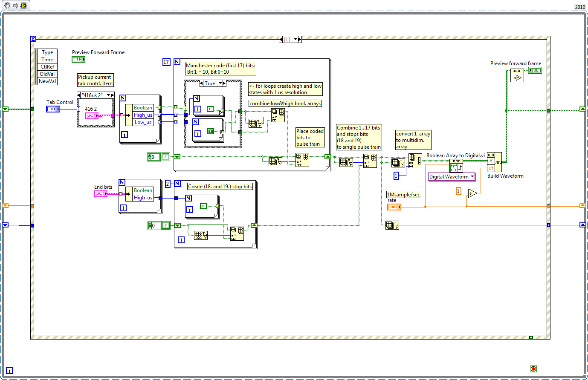Click the Reshape Array node under convert 1-array note
This screenshot has width=588, height=380.
pos(415,161)
